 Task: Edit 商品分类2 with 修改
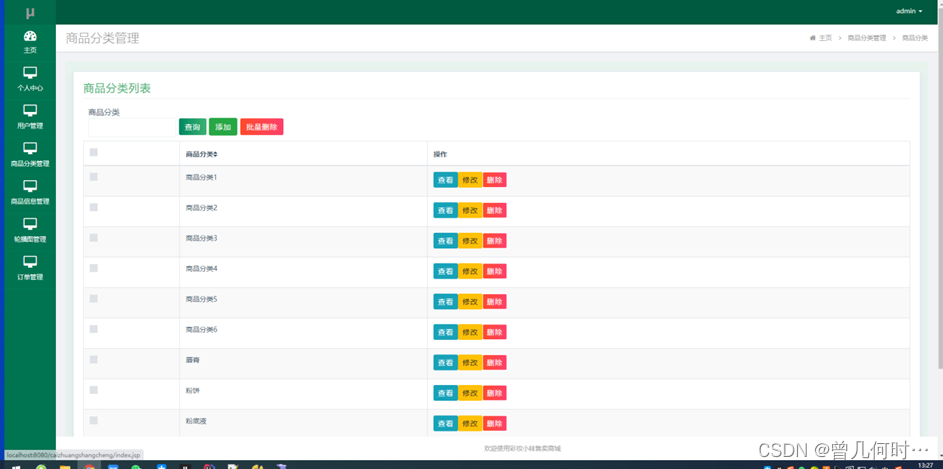[x=470, y=210]
